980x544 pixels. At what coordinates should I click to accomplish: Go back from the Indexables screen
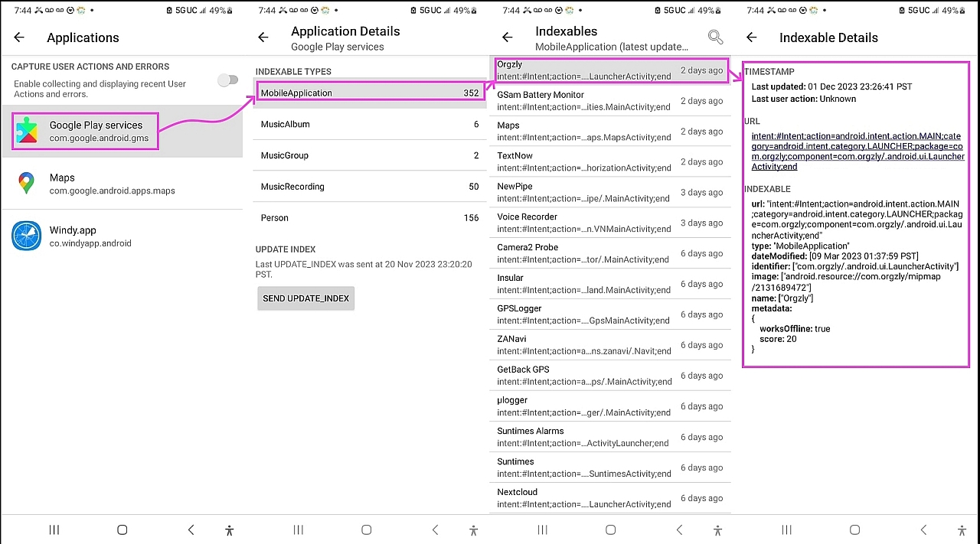pyautogui.click(x=507, y=37)
